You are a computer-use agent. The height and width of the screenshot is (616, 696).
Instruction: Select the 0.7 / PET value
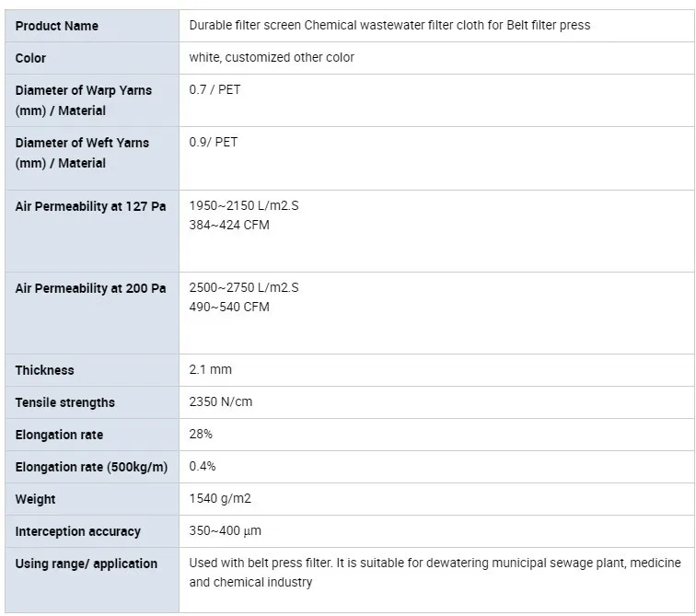click(x=215, y=89)
